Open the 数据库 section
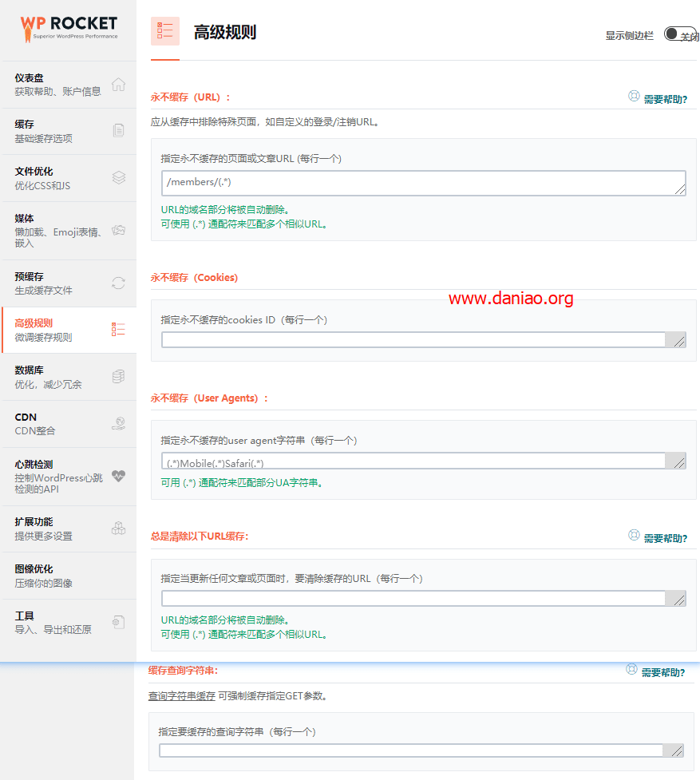 pyautogui.click(x=69, y=377)
